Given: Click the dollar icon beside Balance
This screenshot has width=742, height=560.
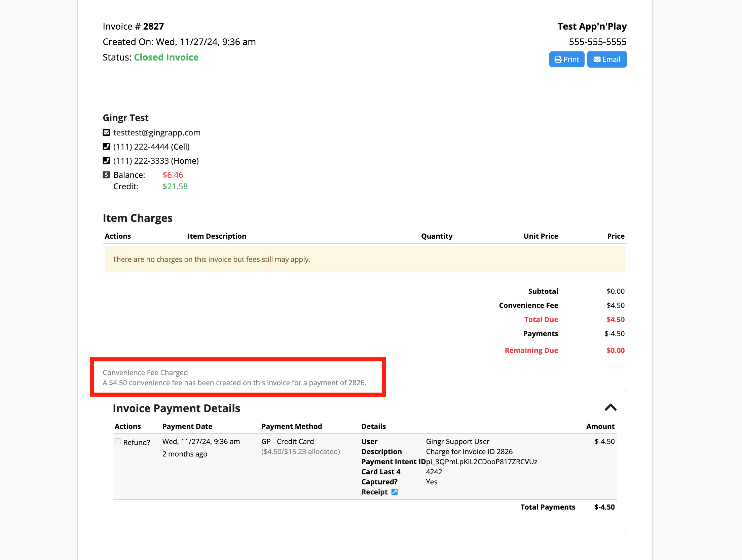Looking at the screenshot, I should point(106,175).
